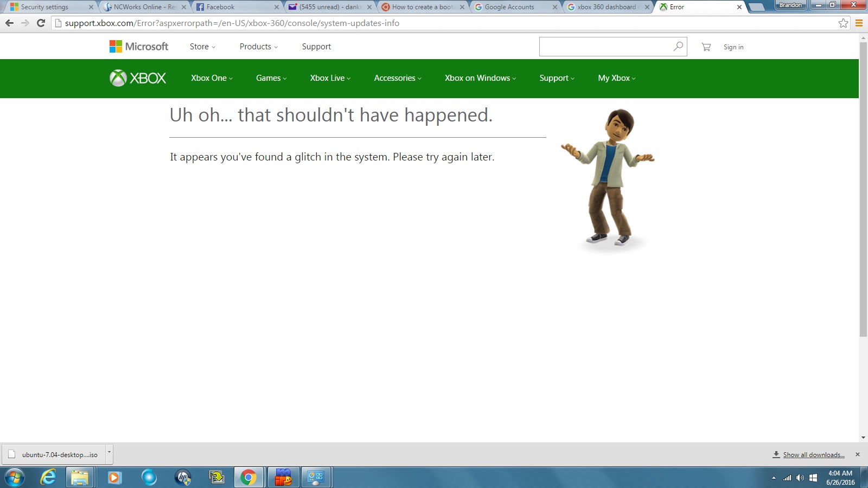Viewport: 868px width, 488px height.
Task: Switch to NCWorks Online tab
Action: pos(145,7)
